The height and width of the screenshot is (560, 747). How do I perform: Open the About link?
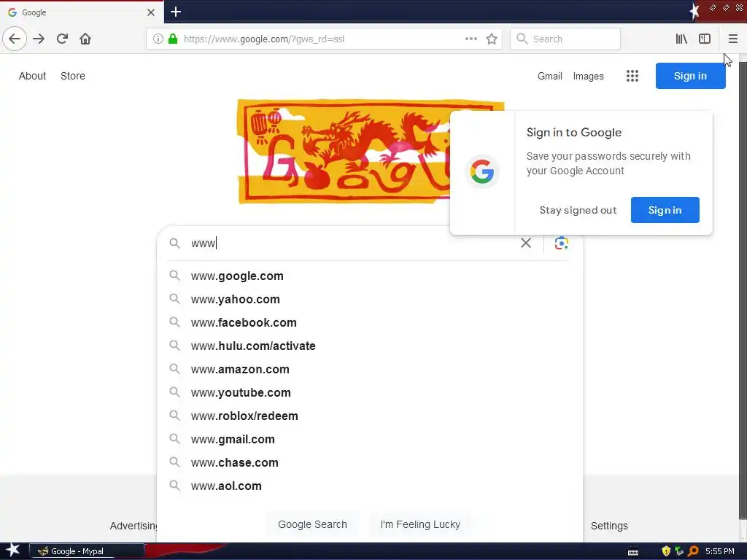[32, 76]
